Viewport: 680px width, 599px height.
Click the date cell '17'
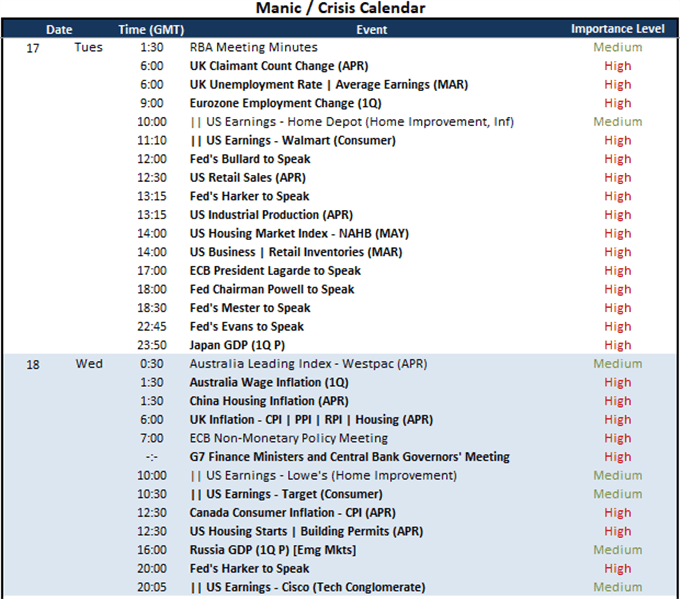(33, 48)
